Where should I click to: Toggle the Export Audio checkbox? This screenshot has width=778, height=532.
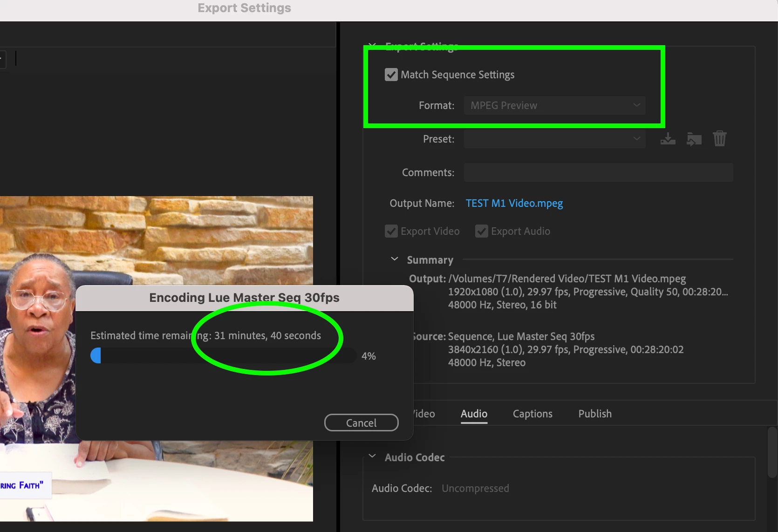[482, 231]
